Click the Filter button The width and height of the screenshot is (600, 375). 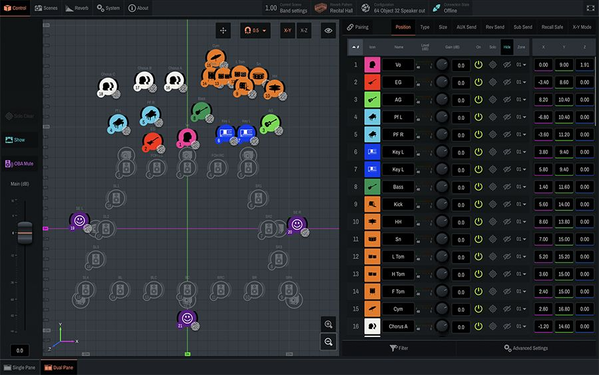coord(399,348)
